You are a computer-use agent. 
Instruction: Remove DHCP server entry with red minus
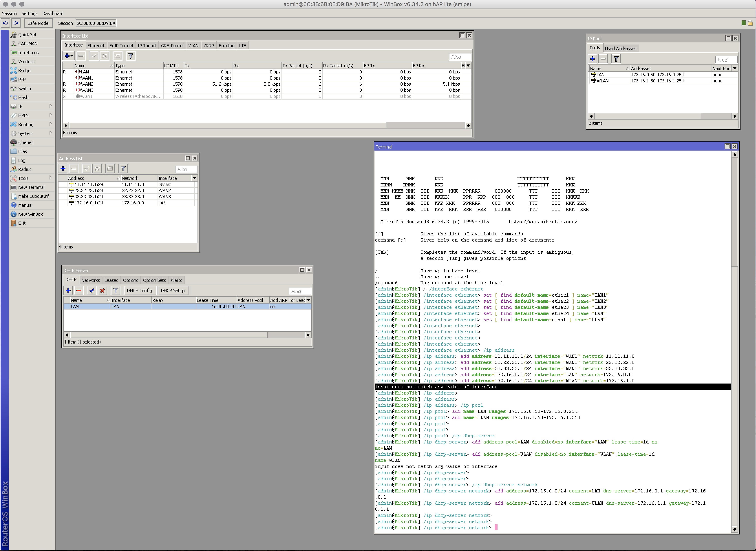(x=79, y=290)
